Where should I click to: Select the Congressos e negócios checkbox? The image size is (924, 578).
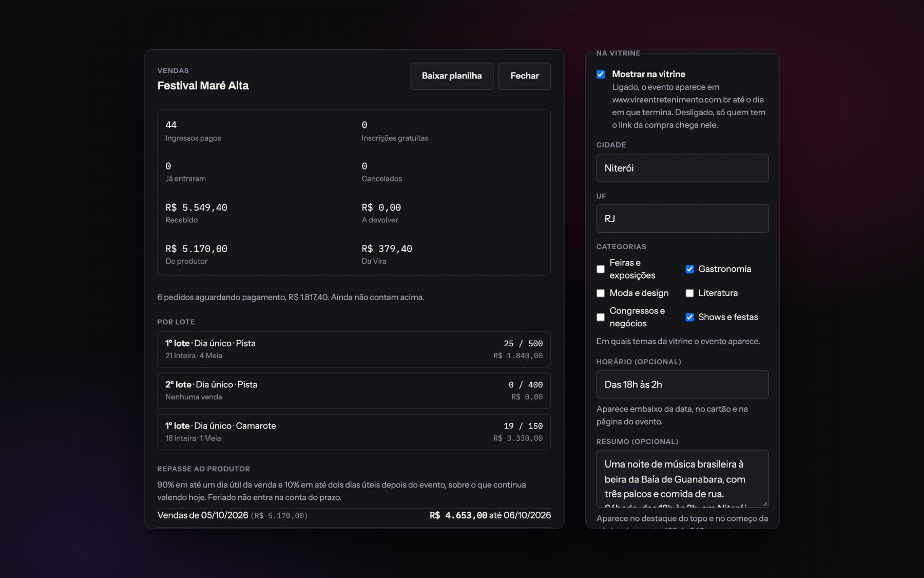pyautogui.click(x=601, y=317)
